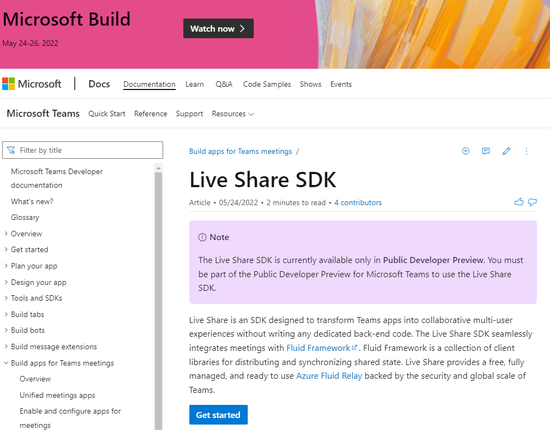
Task: Open the Documentation tab
Action: (x=149, y=84)
